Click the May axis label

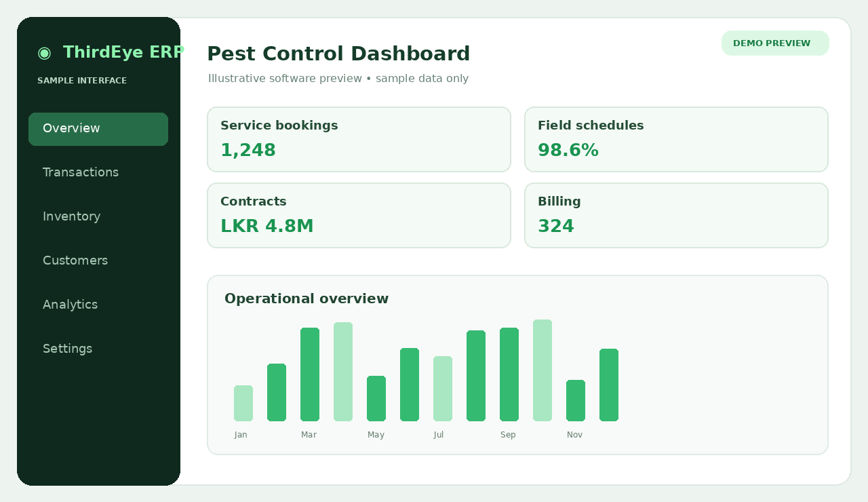point(376,435)
